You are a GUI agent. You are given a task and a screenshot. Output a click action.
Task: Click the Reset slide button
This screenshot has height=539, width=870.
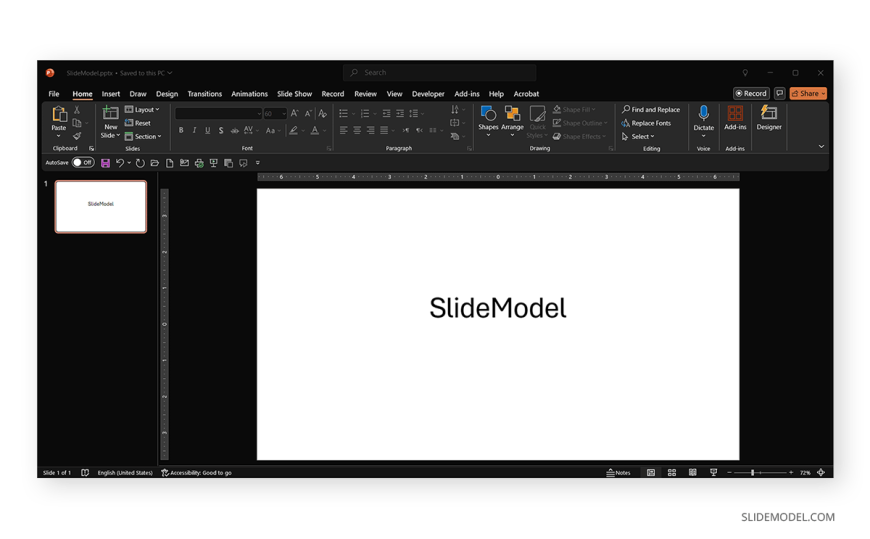(x=138, y=123)
